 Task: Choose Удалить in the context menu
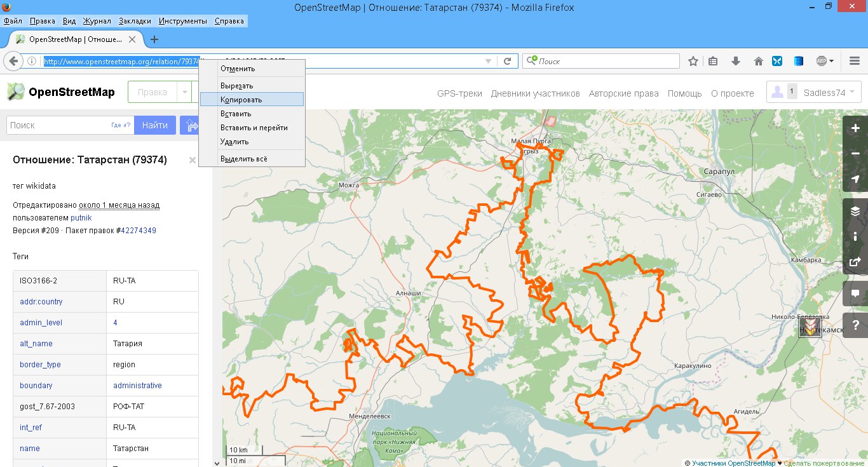(252, 142)
